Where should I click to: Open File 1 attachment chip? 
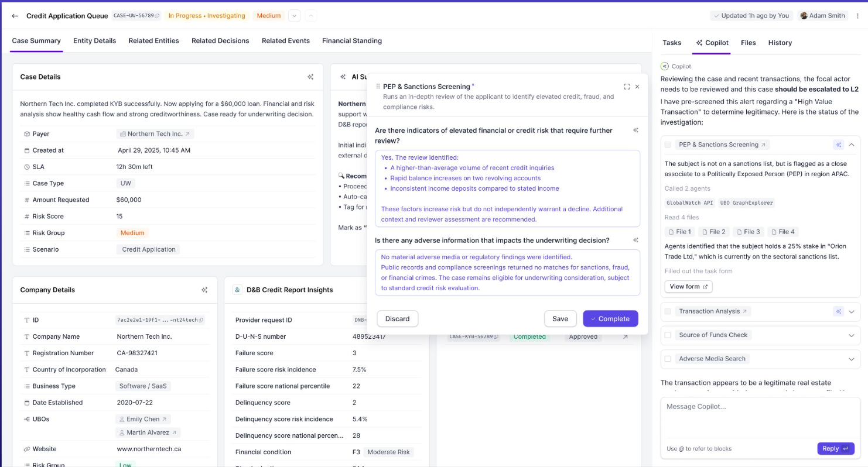680,232
